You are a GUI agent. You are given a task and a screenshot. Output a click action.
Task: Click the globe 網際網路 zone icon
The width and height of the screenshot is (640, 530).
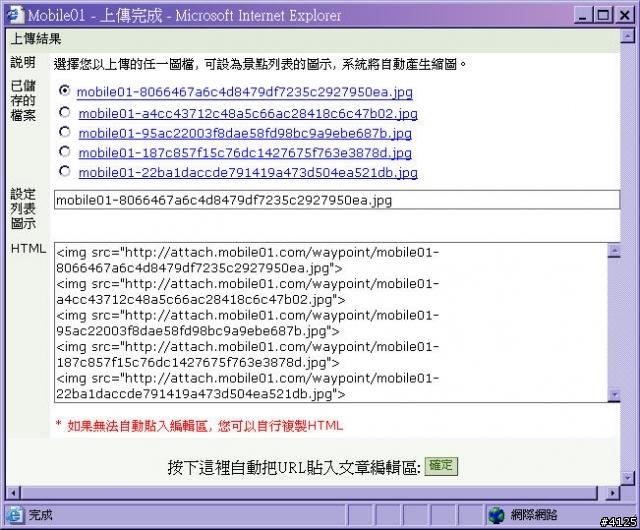(497, 515)
